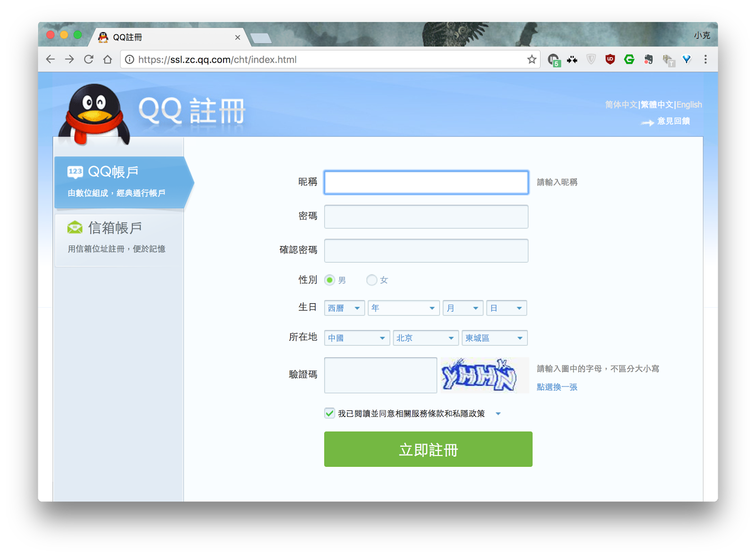This screenshot has width=756, height=556.
Task: Click the bookmark star in address bar
Action: tap(532, 60)
